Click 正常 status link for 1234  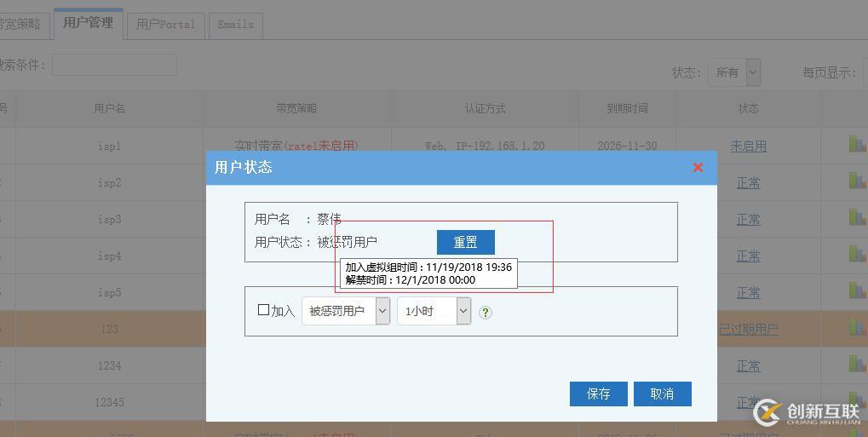pyautogui.click(x=749, y=365)
